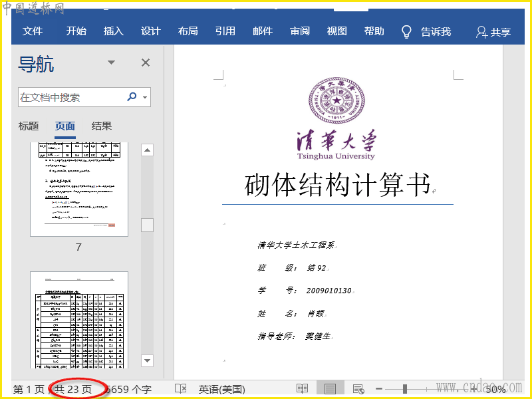Click the 砌体结构计算书 title text

point(337,184)
